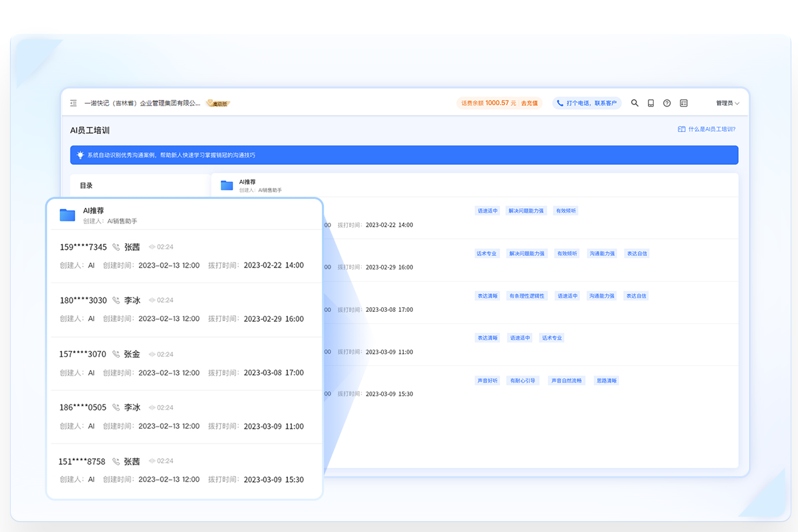Click the search magnifier icon in top bar
The height and width of the screenshot is (532, 798).
[634, 103]
